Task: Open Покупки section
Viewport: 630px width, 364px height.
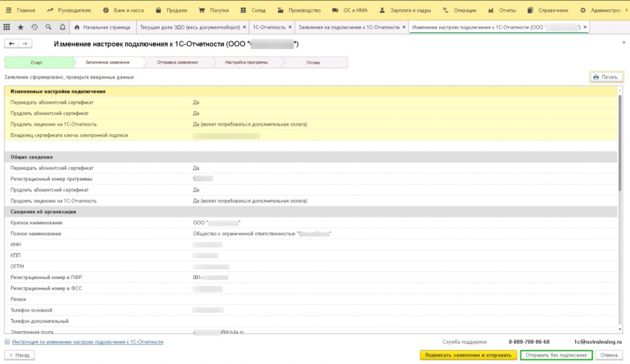Action: pos(213,10)
